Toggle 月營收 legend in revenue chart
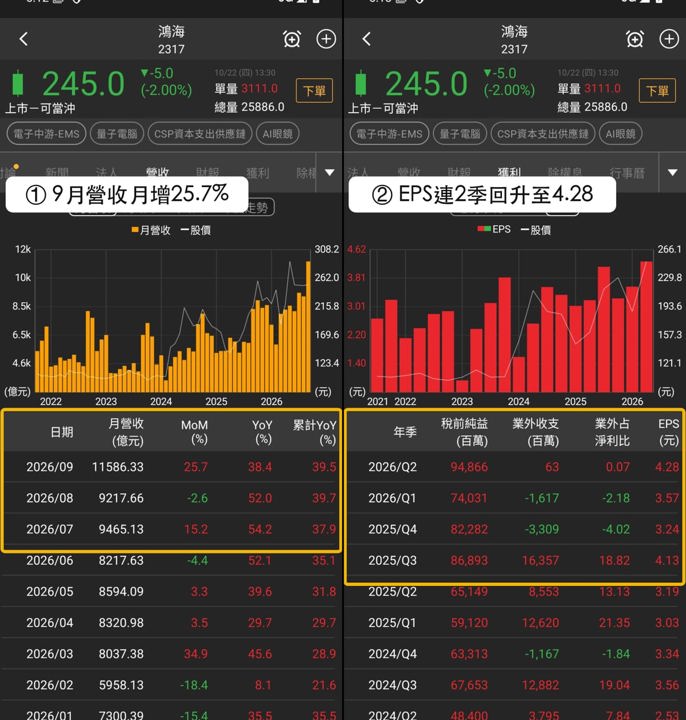 [151, 230]
